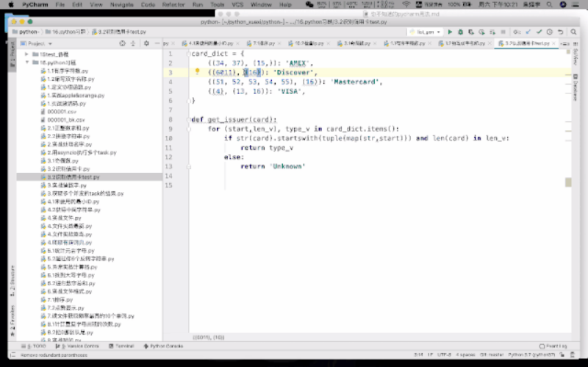
Task: Open the Terminal tool window
Action: point(121,346)
